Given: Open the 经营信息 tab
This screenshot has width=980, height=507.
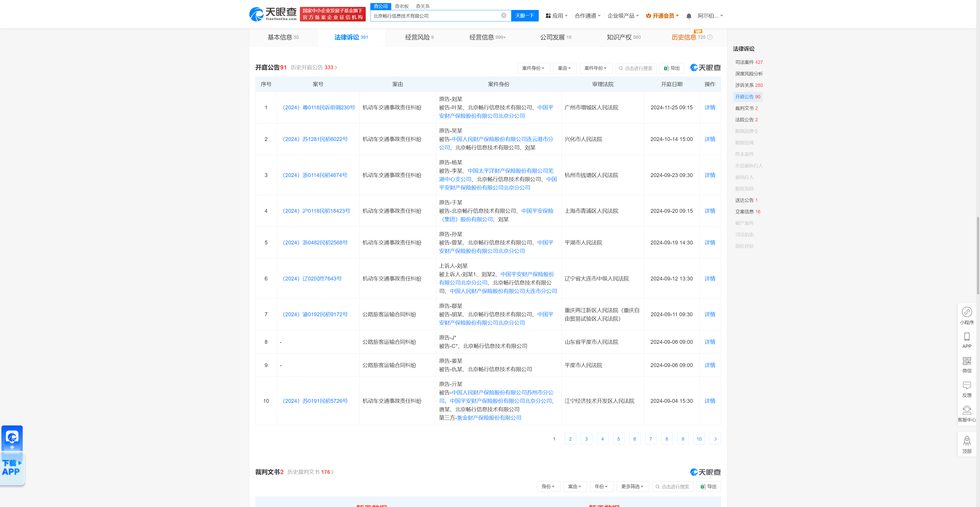Looking at the screenshot, I should (x=487, y=37).
